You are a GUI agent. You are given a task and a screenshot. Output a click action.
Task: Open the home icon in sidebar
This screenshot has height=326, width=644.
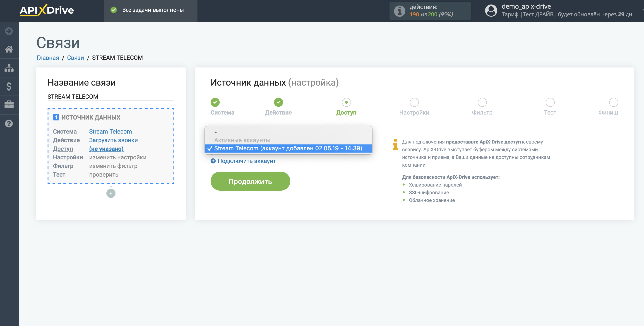pyautogui.click(x=9, y=49)
